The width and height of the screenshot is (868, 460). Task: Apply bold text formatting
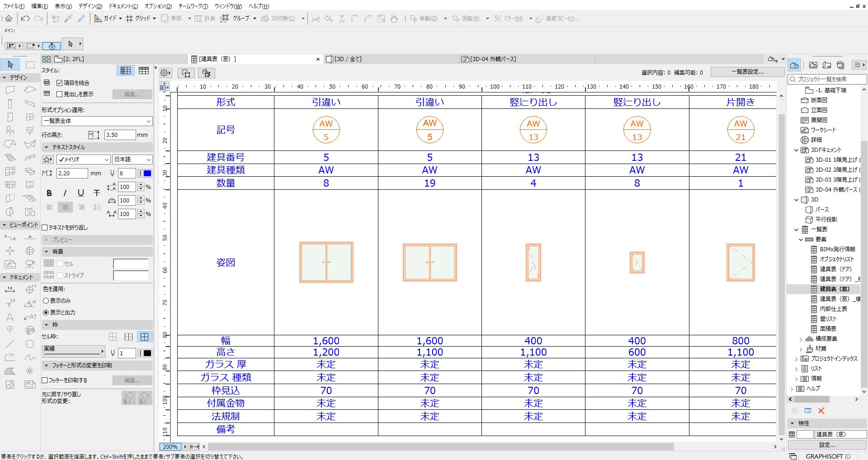[49, 193]
